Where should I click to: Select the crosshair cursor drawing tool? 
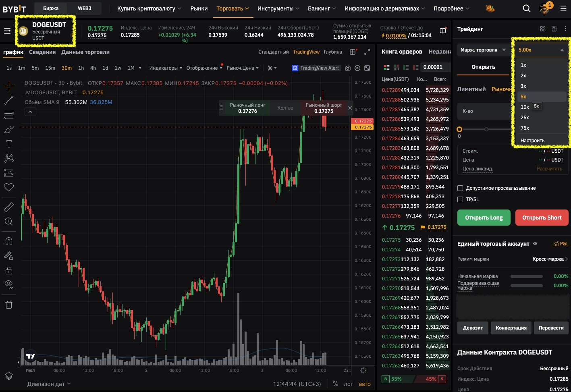9,85
